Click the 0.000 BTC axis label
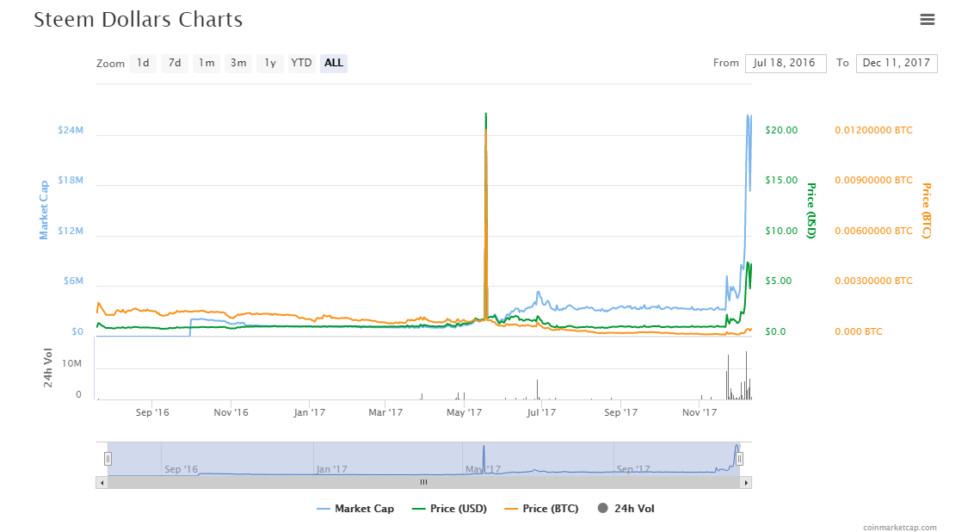Screen dimensions: 980x532 (859, 331)
